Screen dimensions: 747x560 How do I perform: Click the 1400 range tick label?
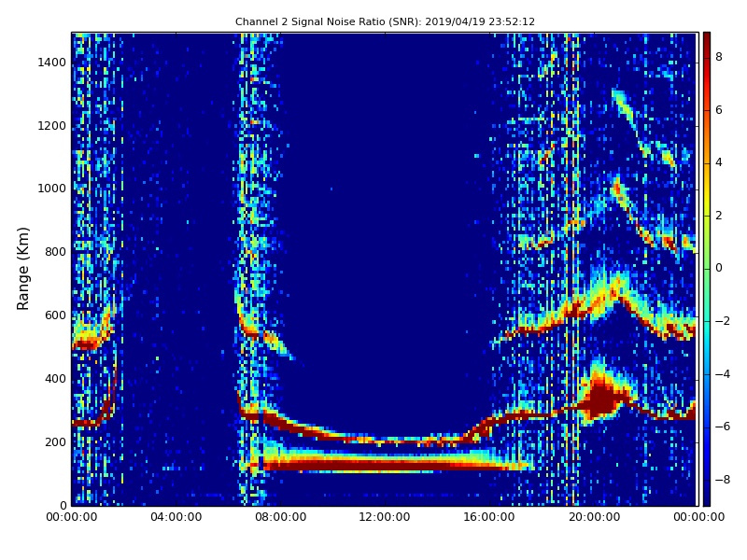[52, 63]
